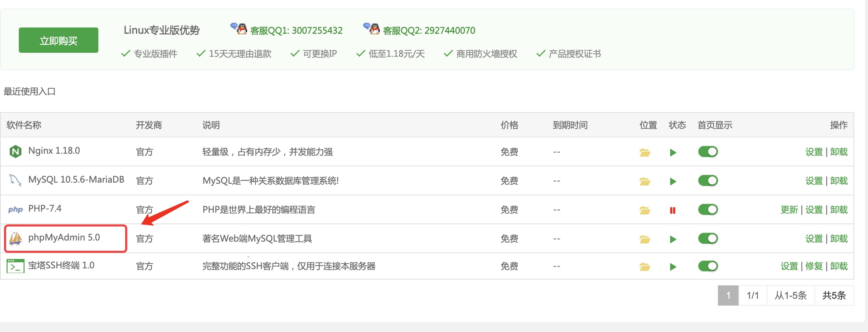This screenshot has height=332, width=868.
Task: Click the 到期时间 column header
Action: (x=570, y=125)
